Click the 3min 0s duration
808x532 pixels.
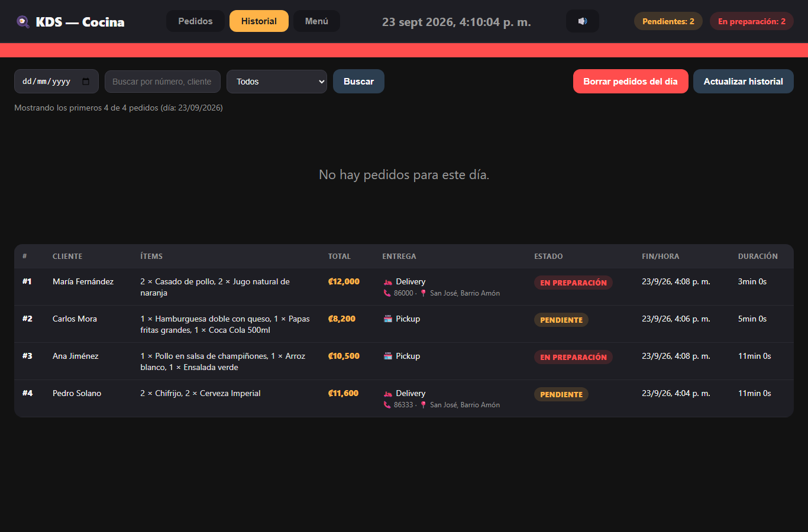point(752,281)
